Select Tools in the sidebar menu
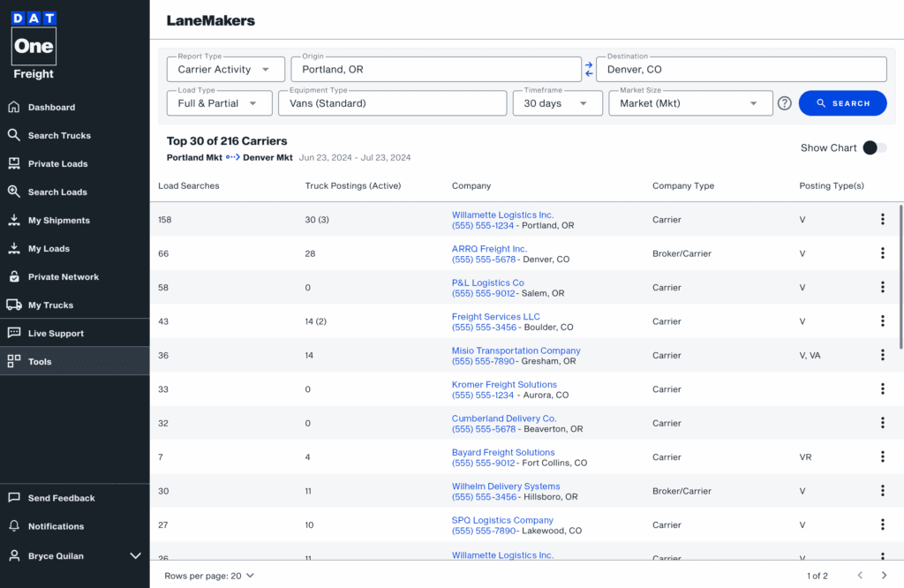Screen dimensions: 904x588 (40, 362)
